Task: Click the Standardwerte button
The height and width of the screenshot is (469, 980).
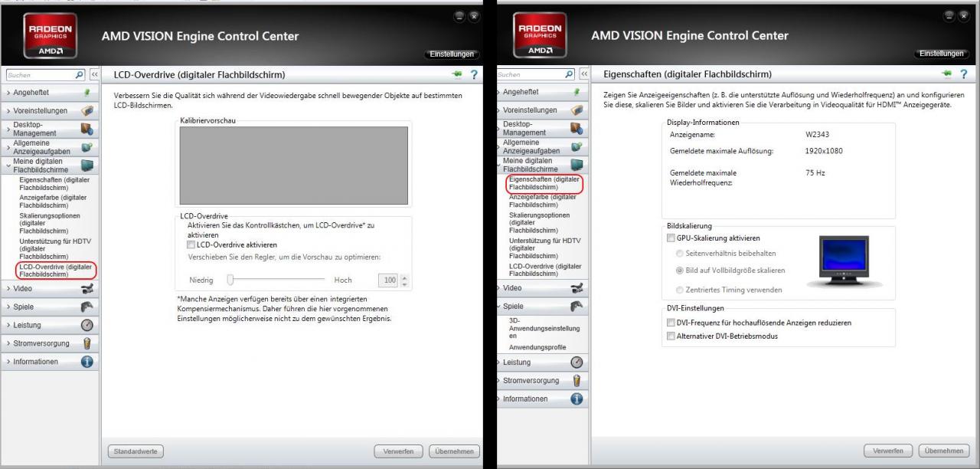Action: click(x=136, y=451)
